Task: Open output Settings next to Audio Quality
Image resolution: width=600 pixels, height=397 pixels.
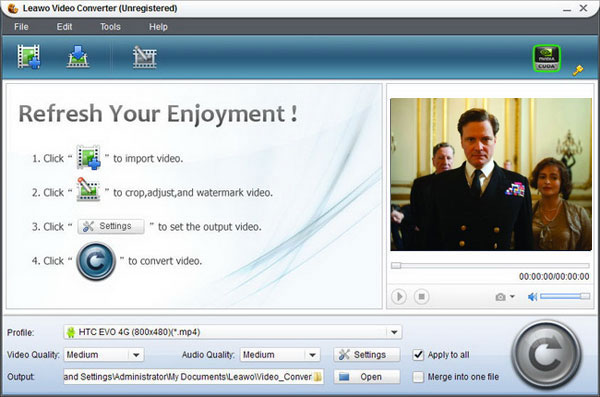Action: (367, 355)
